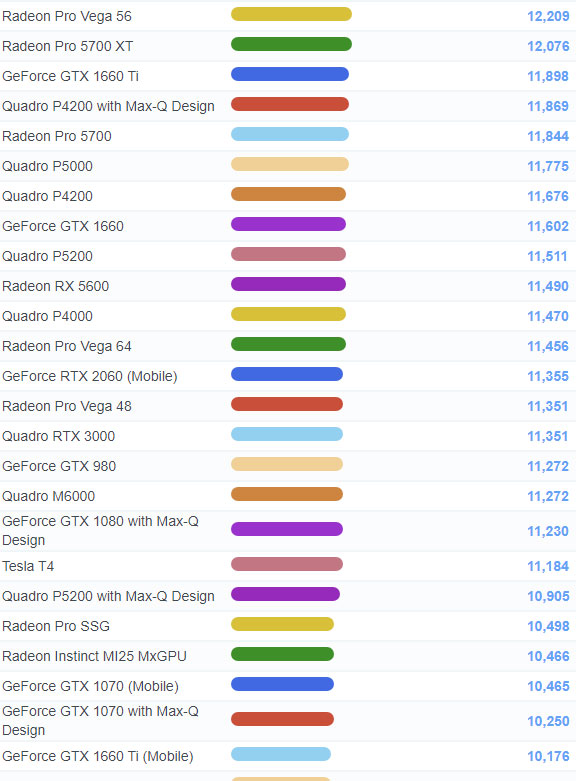
Task: Select Quadro M6000's 11,272 score
Action: coord(548,496)
